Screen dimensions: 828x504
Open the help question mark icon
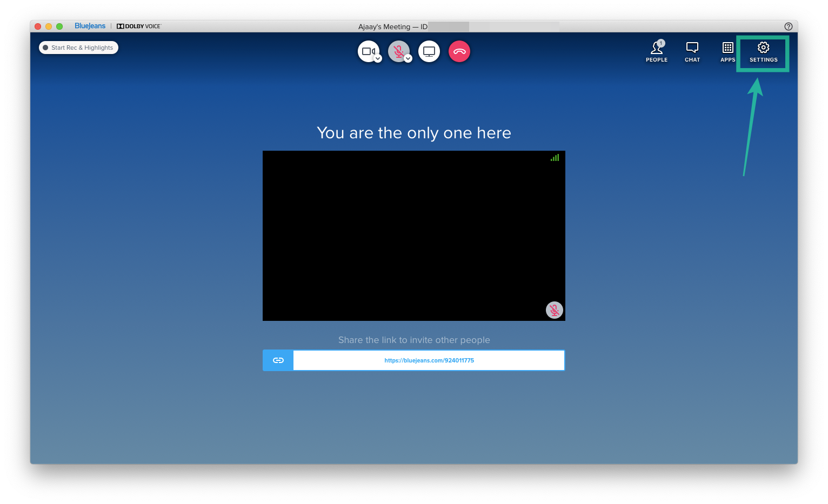point(789,26)
